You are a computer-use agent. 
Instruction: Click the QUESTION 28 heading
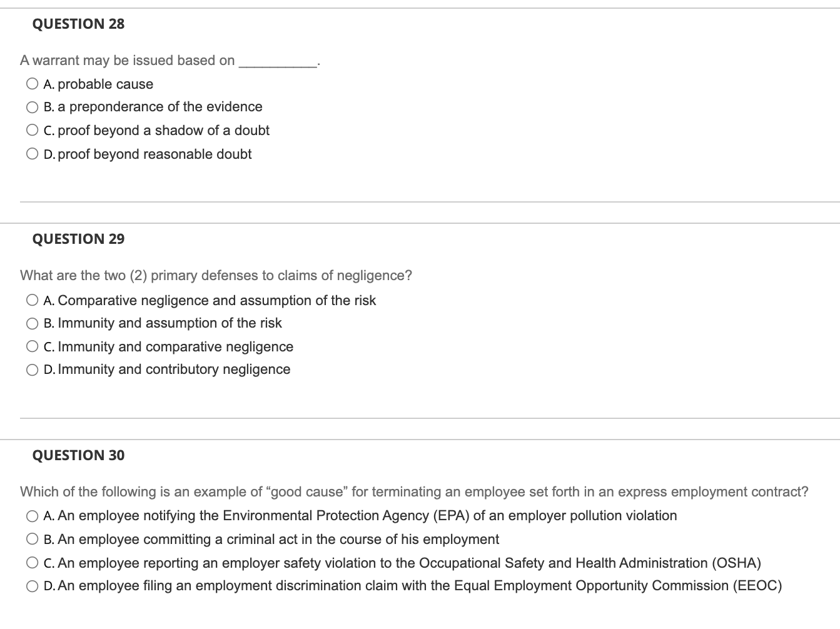coord(78,23)
